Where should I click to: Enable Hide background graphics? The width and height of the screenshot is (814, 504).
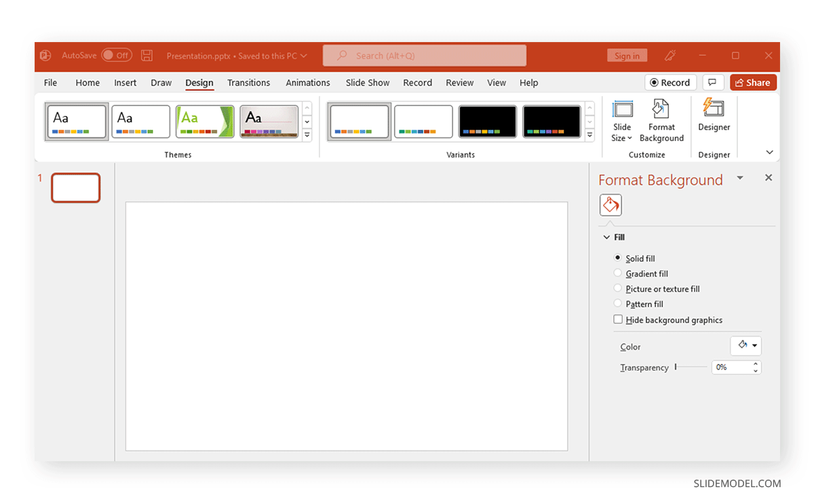click(618, 319)
